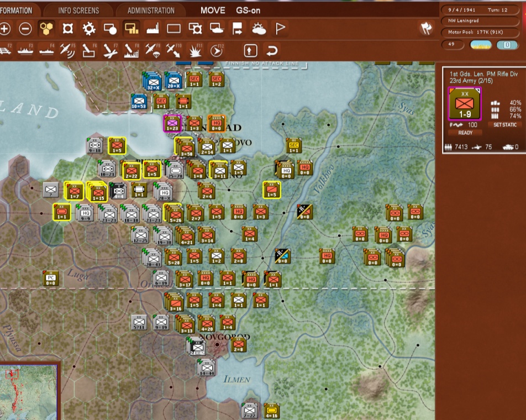Click the up arrow box icon
Image resolution: width=526 pixels, height=420 pixels.
pos(250,51)
